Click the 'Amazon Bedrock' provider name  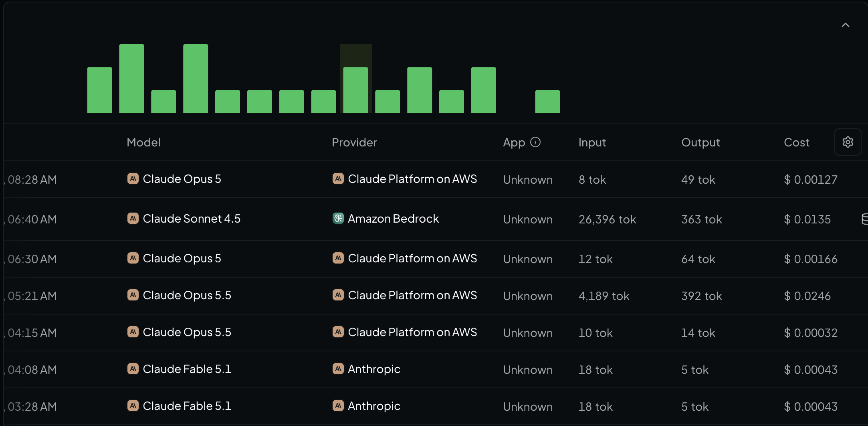pyautogui.click(x=393, y=218)
